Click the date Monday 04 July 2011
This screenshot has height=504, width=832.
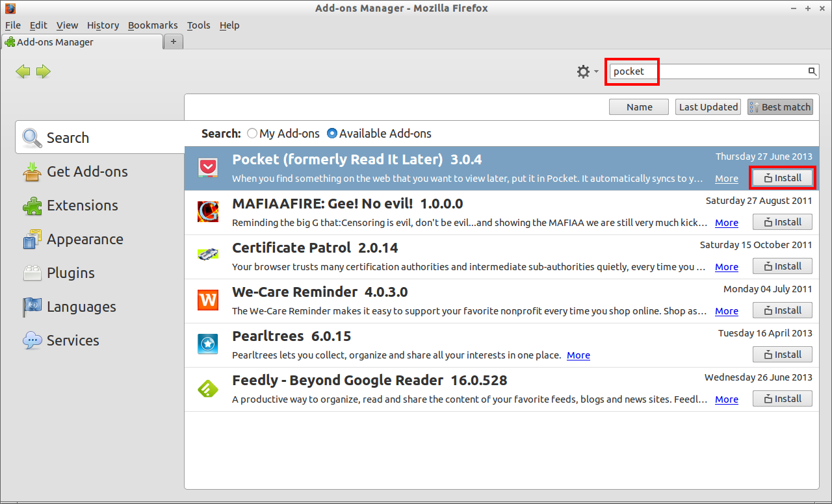pyautogui.click(x=768, y=289)
